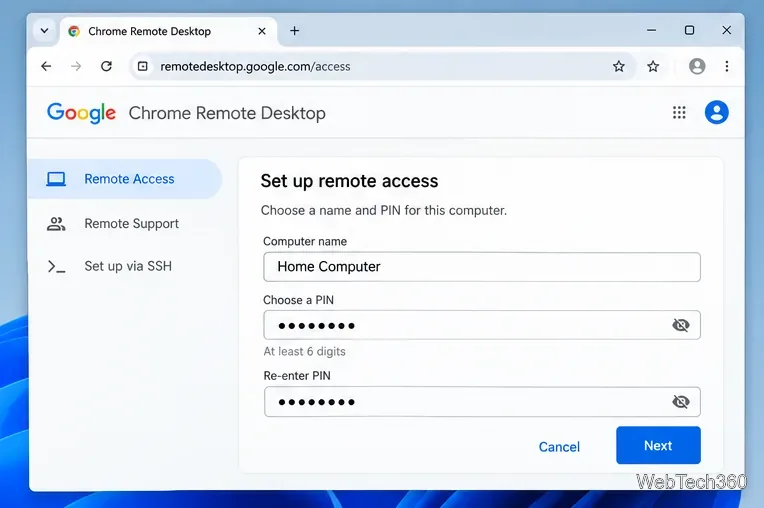764x508 pixels.
Task: Show the PIN in Choose a PIN field
Action: pos(681,325)
